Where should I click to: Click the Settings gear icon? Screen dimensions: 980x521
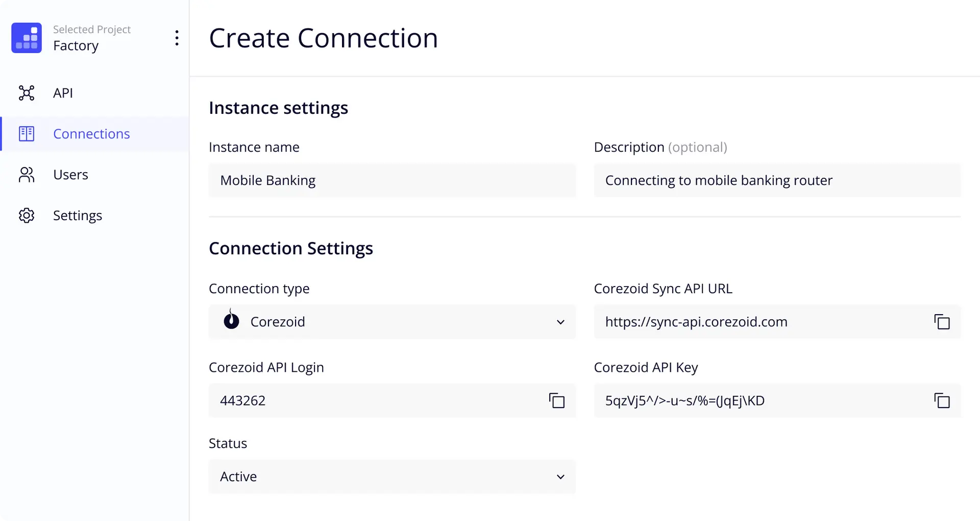tap(27, 216)
